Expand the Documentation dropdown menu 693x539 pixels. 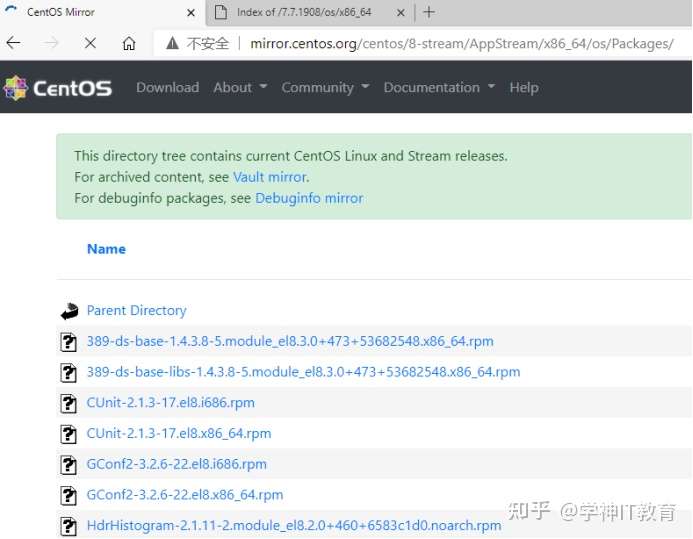click(x=439, y=87)
